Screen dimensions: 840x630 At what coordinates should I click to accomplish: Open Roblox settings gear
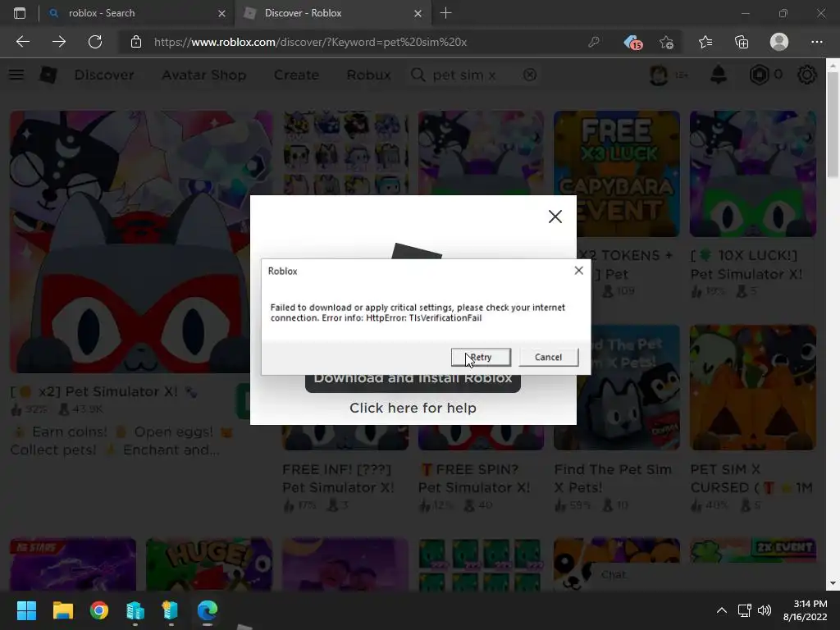[807, 75]
